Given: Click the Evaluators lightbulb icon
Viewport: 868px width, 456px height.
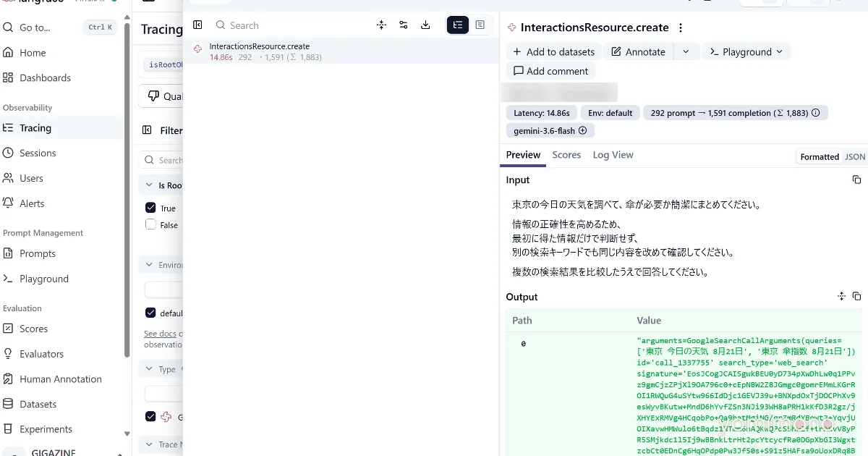Looking at the screenshot, I should pos(9,354).
